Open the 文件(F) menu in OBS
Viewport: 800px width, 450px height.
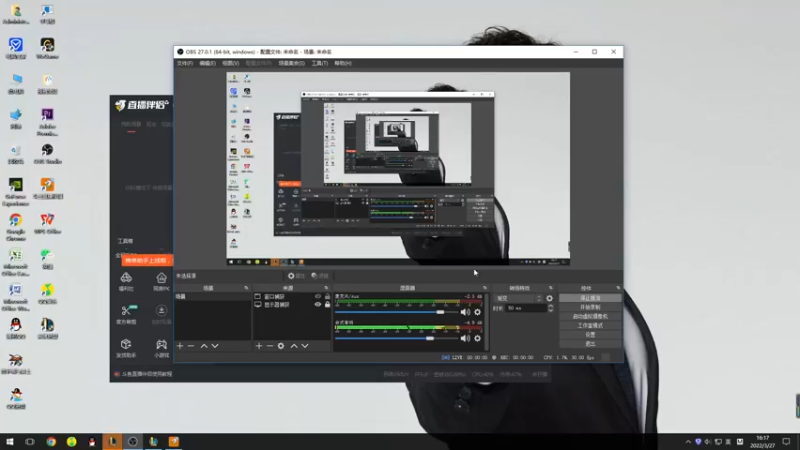click(185, 63)
